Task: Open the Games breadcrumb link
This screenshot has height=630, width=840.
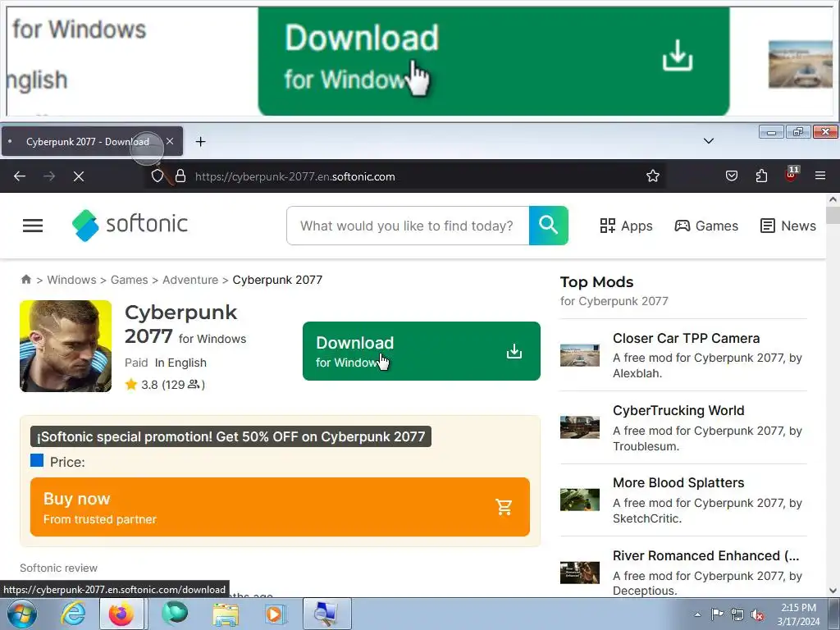Action: [x=129, y=280]
